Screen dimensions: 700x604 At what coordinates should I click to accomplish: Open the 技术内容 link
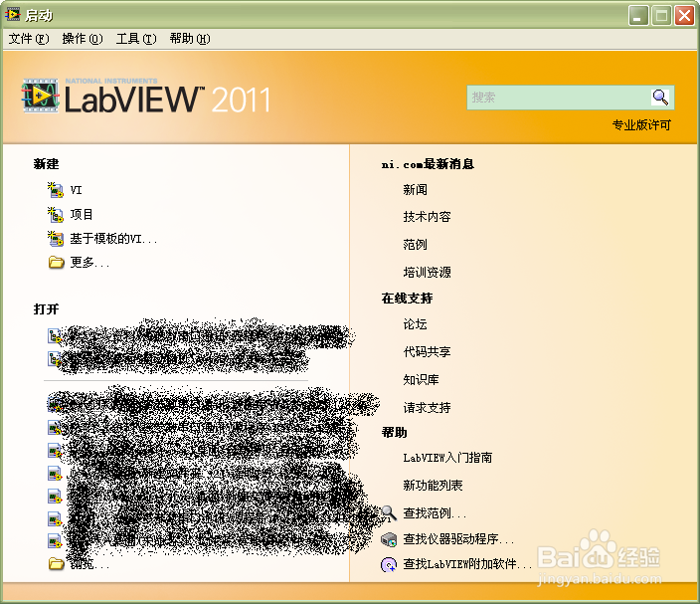427,217
